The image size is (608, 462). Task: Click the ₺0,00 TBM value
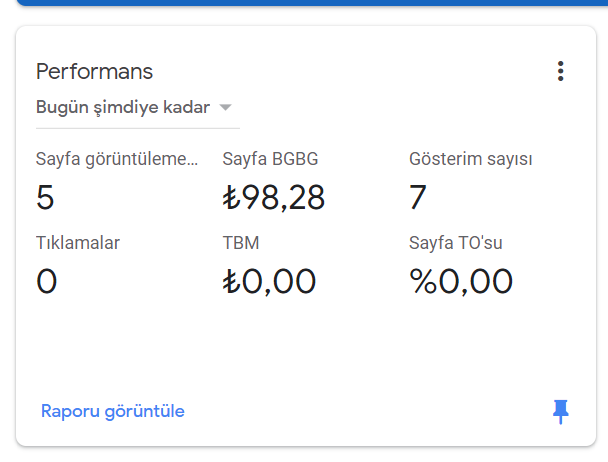(x=269, y=281)
